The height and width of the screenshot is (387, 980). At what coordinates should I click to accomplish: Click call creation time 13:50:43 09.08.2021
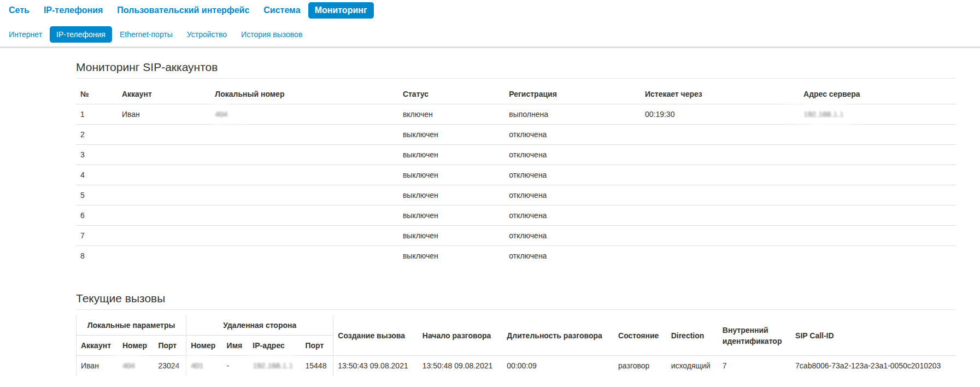point(373,366)
